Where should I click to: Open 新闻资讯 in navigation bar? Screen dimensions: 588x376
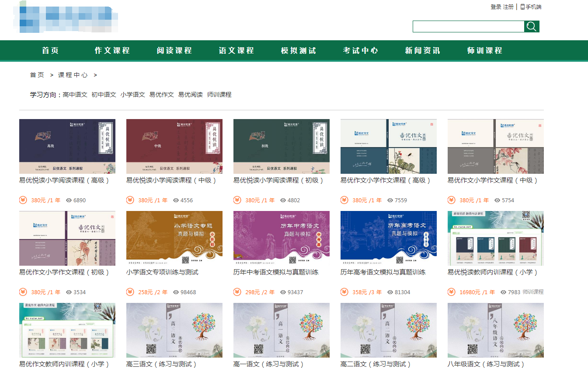pos(423,50)
